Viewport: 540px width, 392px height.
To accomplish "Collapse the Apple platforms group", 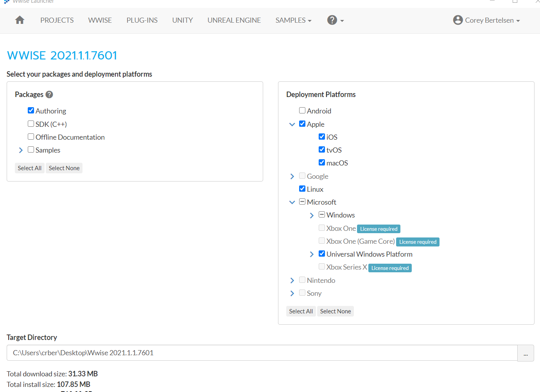I will pos(292,124).
